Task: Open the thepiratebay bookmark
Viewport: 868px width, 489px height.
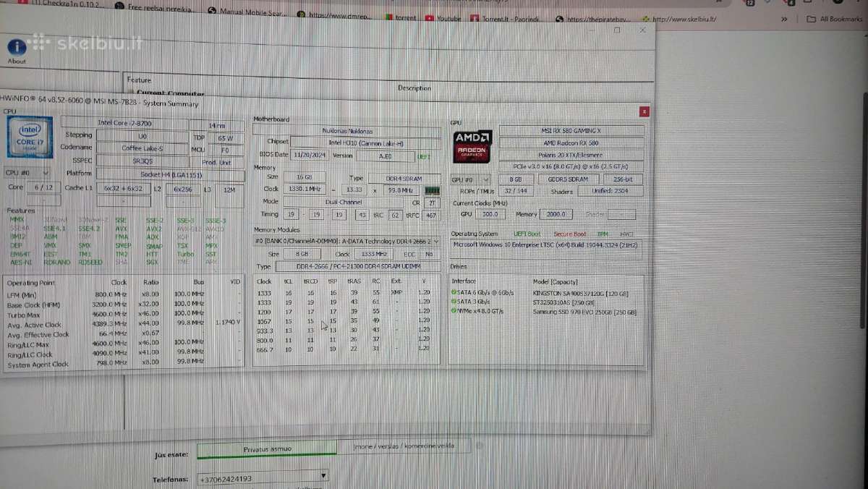Action: tap(592, 19)
